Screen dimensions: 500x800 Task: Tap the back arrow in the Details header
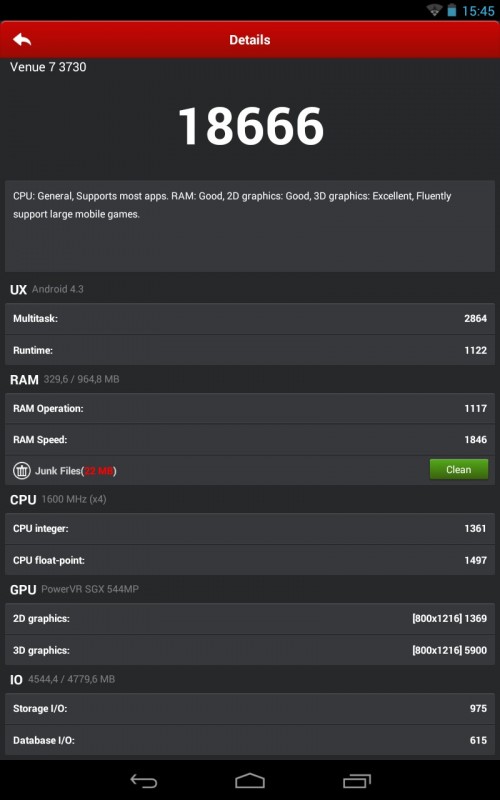click(22, 39)
